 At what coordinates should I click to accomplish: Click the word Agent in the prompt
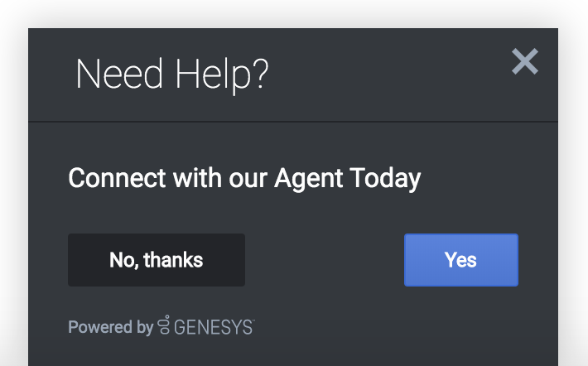click(x=309, y=179)
